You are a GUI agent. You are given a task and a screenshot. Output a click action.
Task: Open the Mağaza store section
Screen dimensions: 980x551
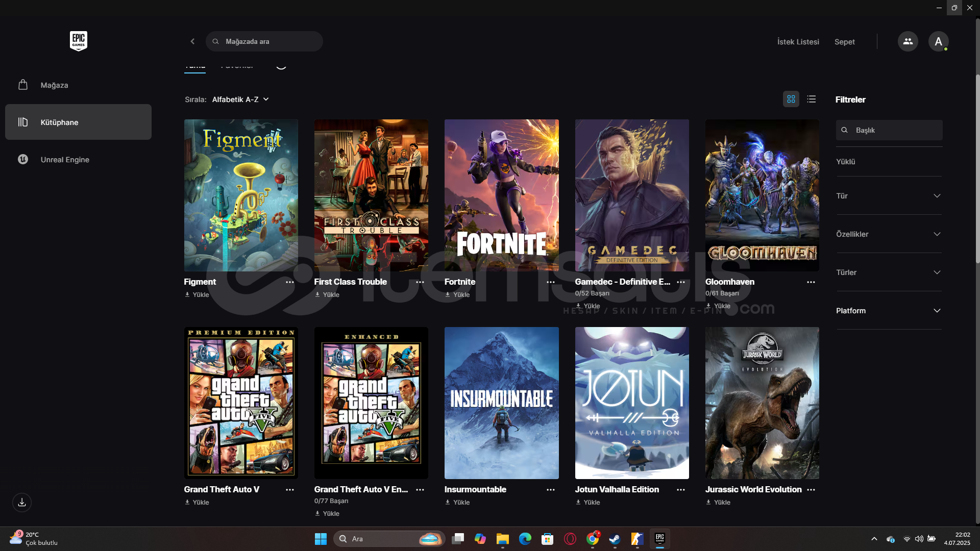78,85
